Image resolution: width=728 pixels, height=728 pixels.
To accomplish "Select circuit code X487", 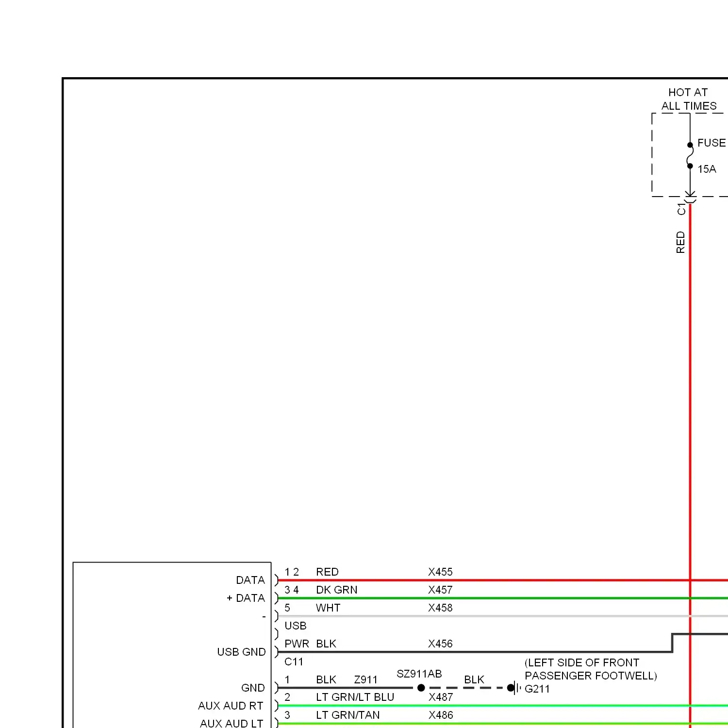I will click(441, 697).
